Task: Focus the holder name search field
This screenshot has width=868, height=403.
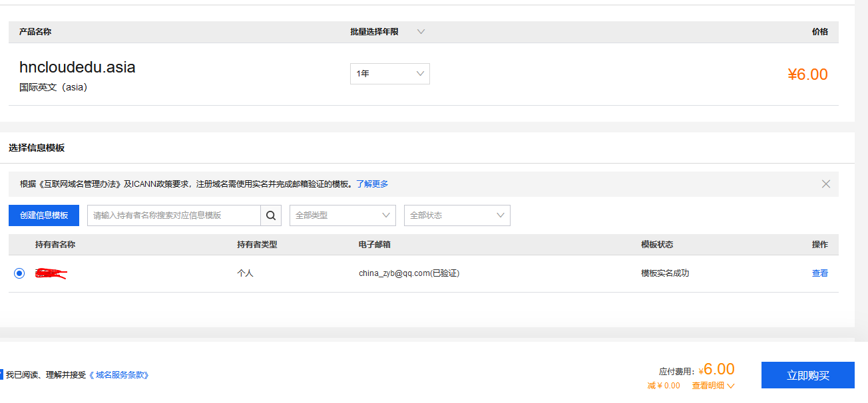Action: point(174,215)
